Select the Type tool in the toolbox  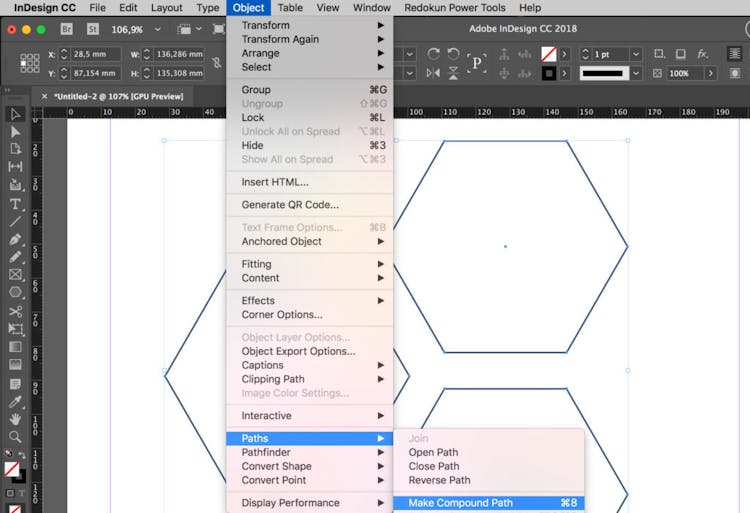click(x=15, y=204)
